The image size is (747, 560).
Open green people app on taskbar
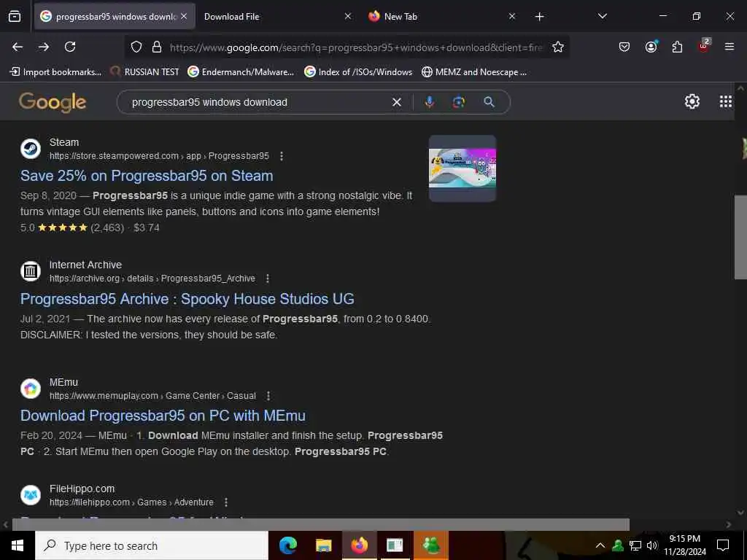point(430,545)
